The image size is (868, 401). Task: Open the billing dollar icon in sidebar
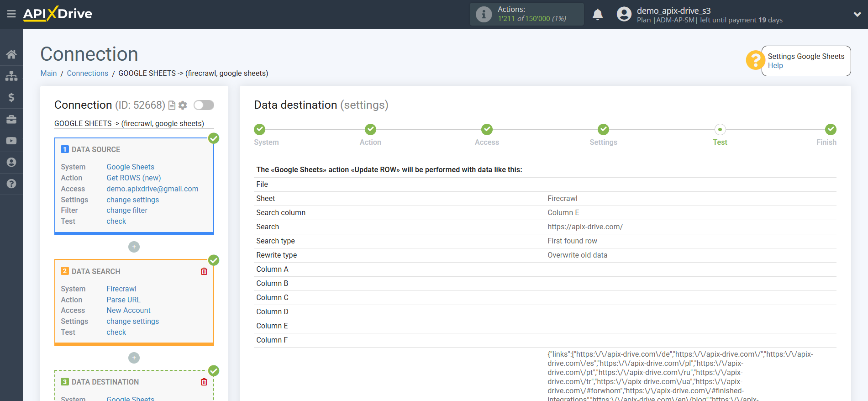coord(11,98)
